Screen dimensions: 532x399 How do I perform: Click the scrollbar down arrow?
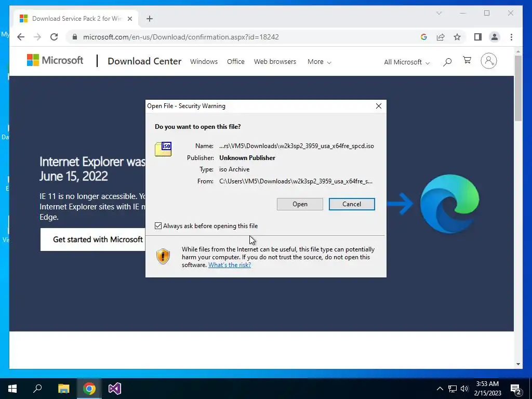point(518,364)
